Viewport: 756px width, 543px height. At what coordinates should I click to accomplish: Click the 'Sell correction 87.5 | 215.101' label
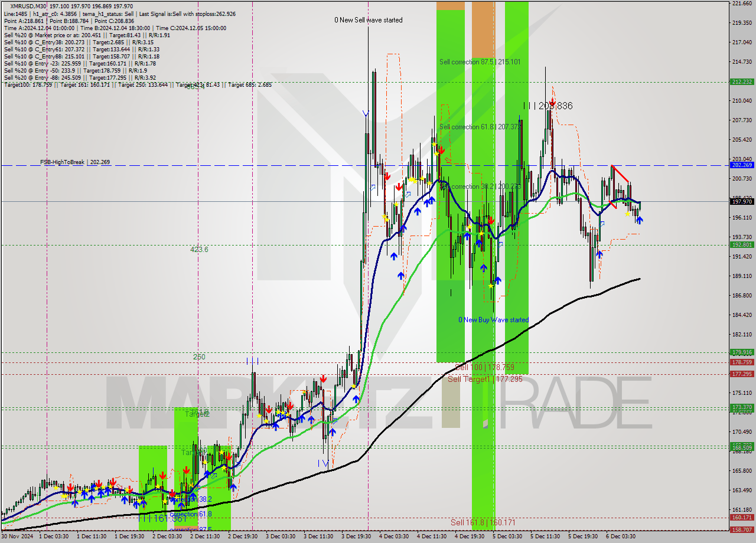tap(480, 62)
